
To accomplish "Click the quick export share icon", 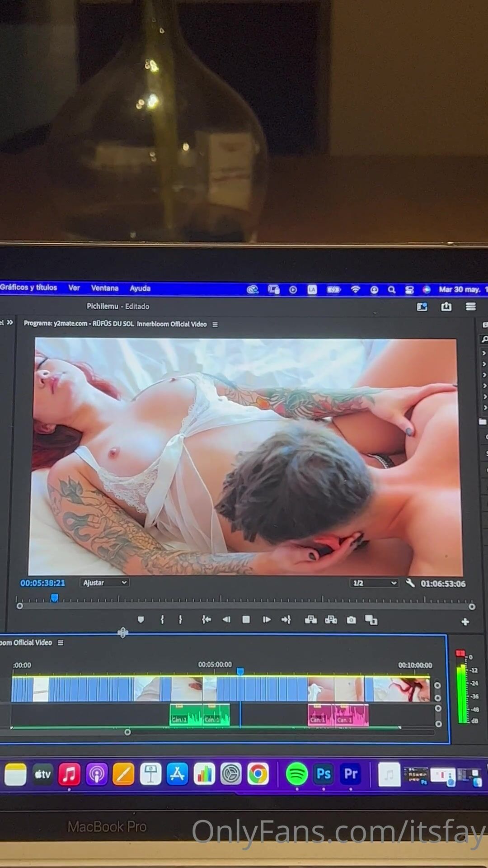I will tap(446, 307).
